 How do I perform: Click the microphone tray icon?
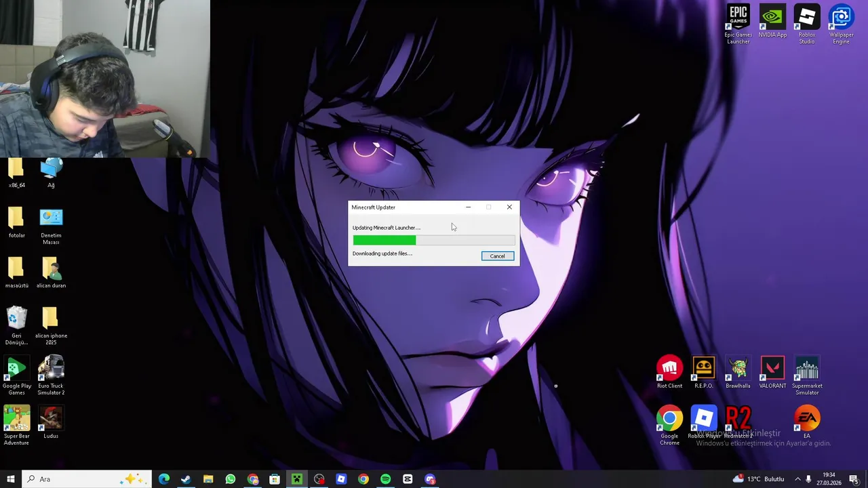808,479
